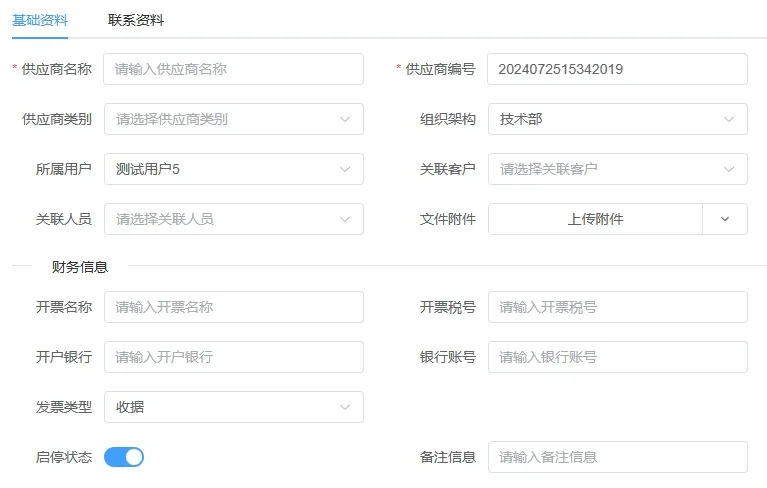Image resolution: width=767 pixels, height=488 pixels.
Task: Open the 供应商类别 dropdown
Action: [x=234, y=119]
